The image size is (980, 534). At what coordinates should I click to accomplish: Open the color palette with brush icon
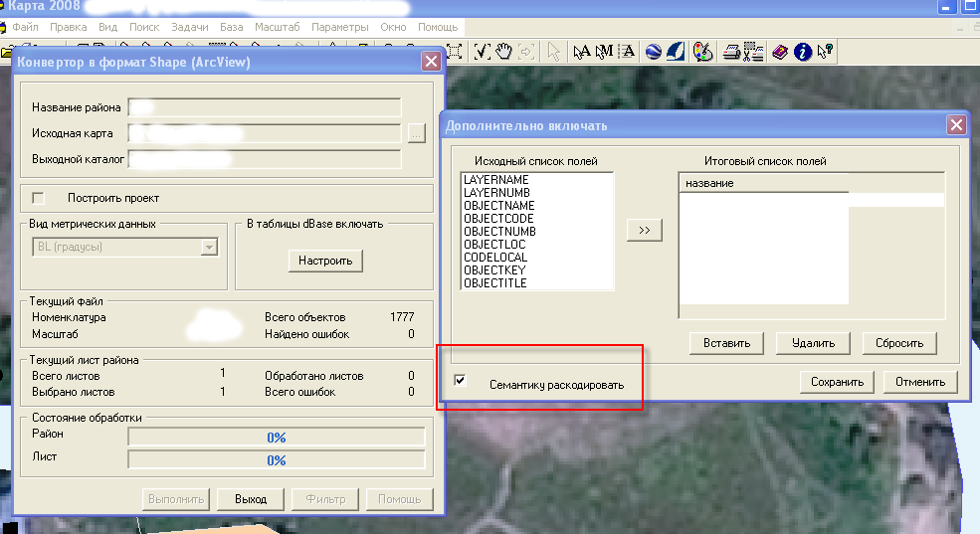coord(702,52)
